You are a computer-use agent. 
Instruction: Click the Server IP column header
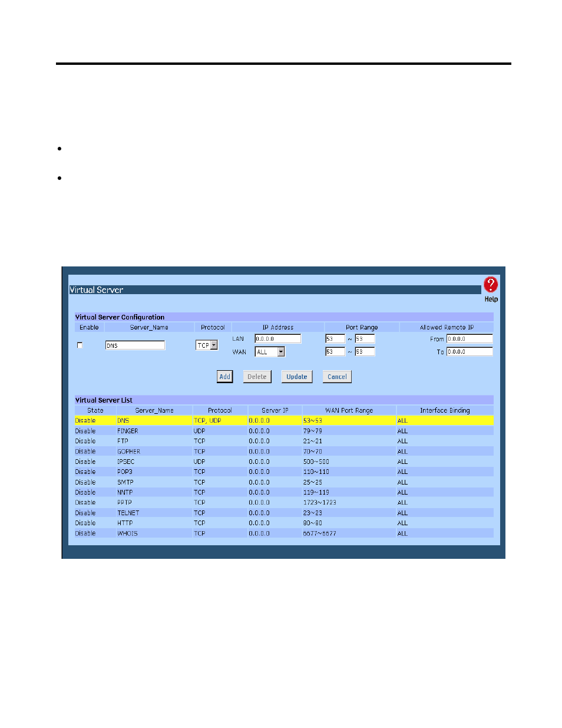[275, 410]
